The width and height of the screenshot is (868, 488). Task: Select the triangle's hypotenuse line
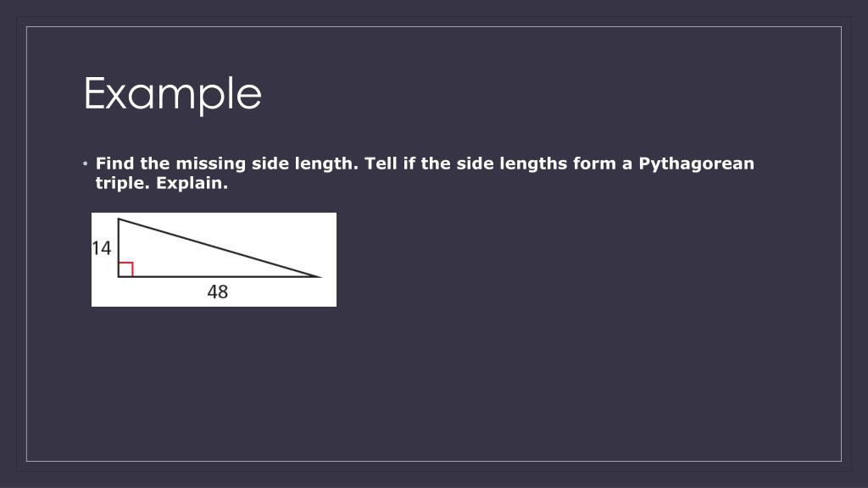220,248
